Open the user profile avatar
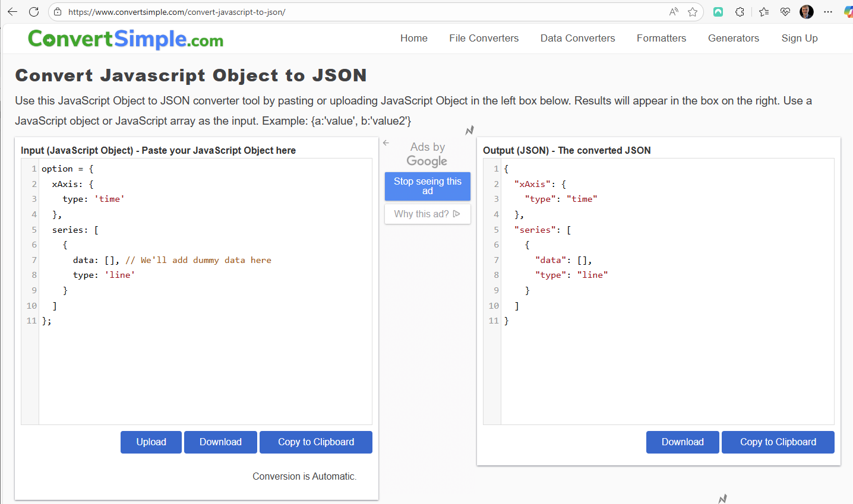The image size is (853, 504). 807,12
